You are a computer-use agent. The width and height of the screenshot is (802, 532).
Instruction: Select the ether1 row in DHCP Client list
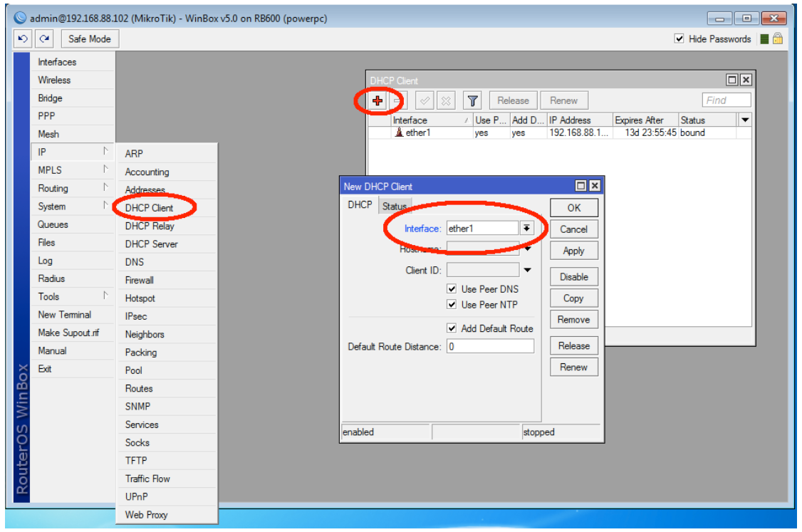point(560,132)
